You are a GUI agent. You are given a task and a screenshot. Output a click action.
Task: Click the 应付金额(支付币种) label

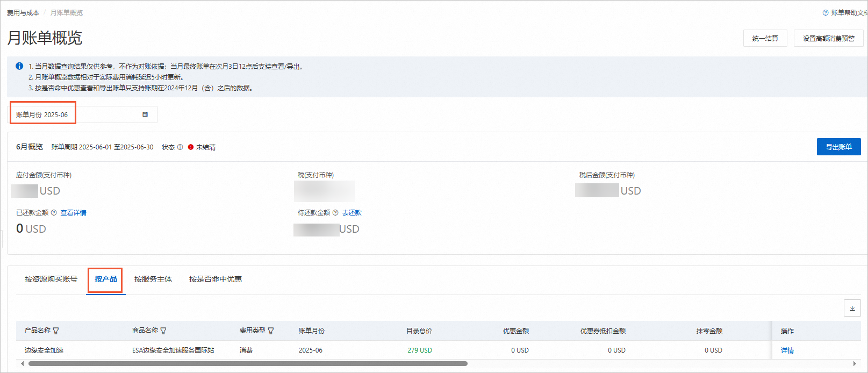tap(44, 175)
